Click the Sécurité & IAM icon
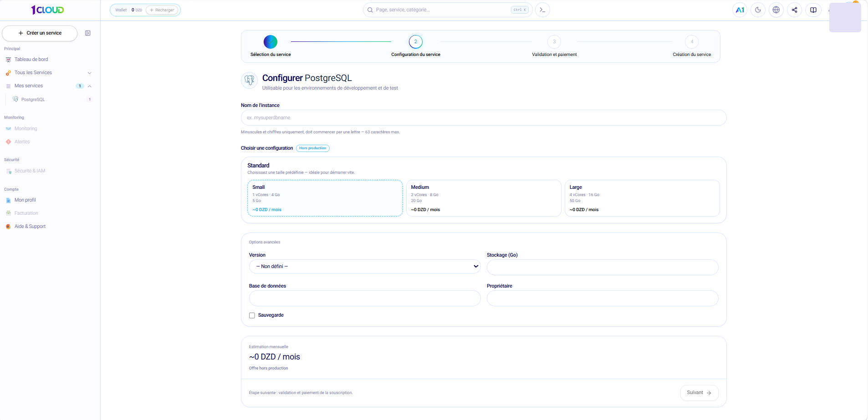 (8, 171)
